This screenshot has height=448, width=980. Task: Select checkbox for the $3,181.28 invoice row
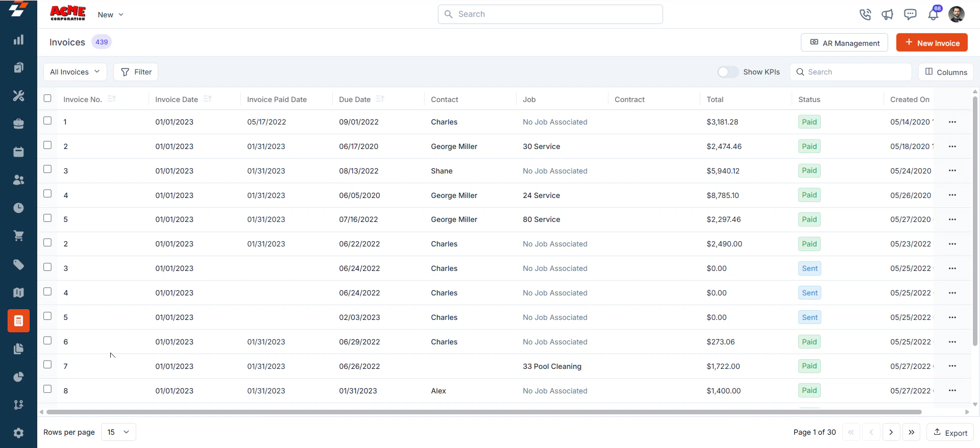(47, 121)
